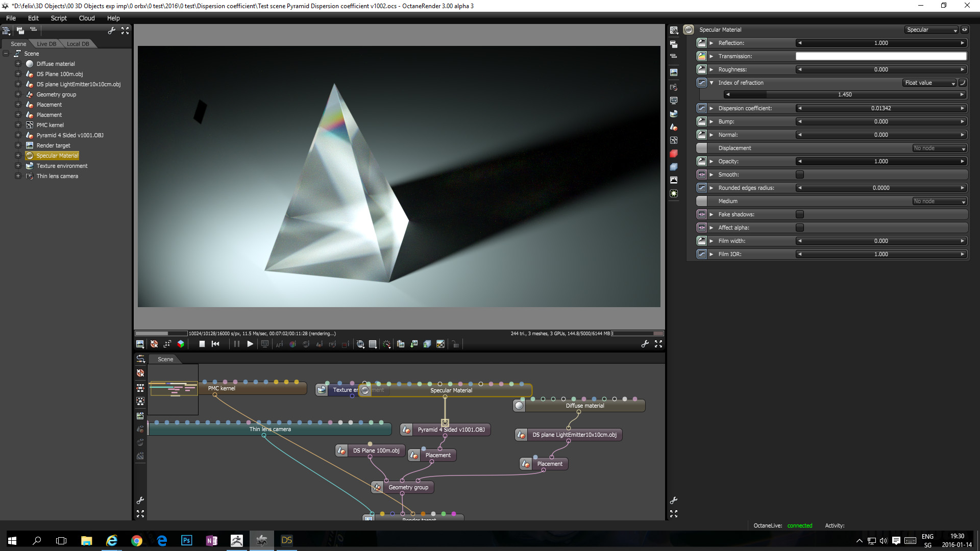Click the copy render to clipboard icon
Viewport: 980px width, 551px height.
[x=401, y=344]
